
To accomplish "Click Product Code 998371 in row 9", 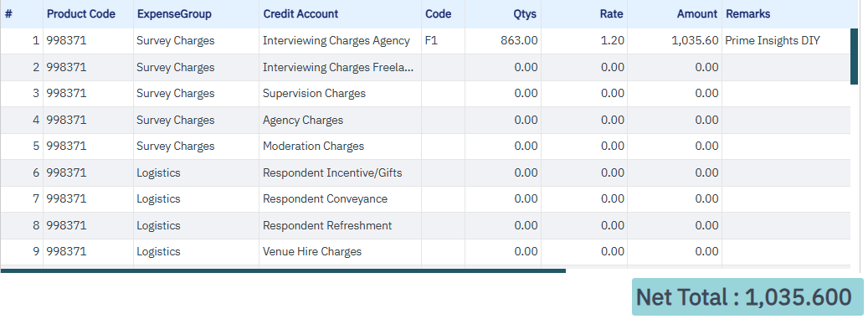I will coord(88,251).
